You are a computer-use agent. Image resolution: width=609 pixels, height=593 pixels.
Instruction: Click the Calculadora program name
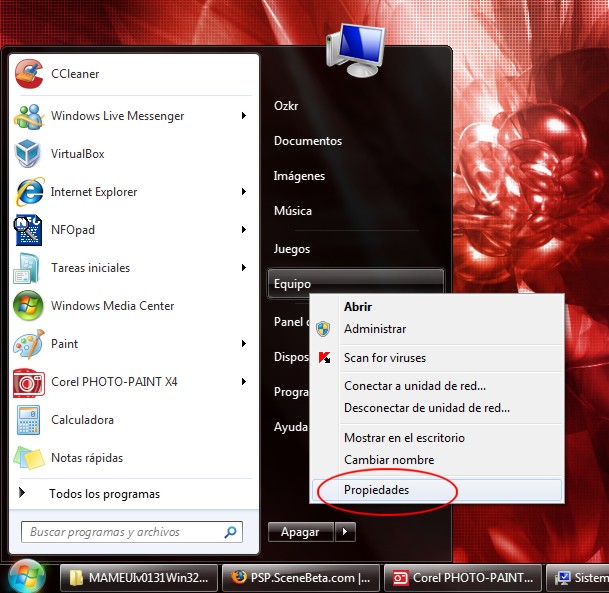click(82, 420)
